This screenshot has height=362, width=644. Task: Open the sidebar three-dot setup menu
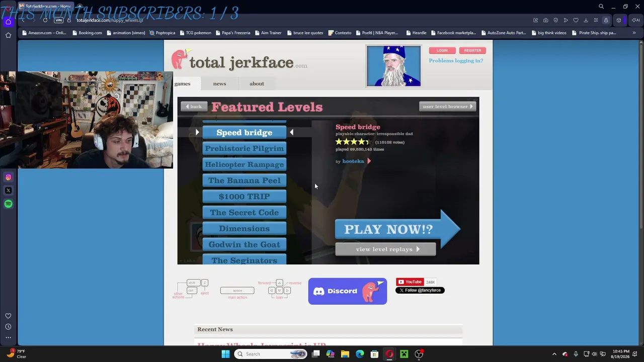click(8, 338)
